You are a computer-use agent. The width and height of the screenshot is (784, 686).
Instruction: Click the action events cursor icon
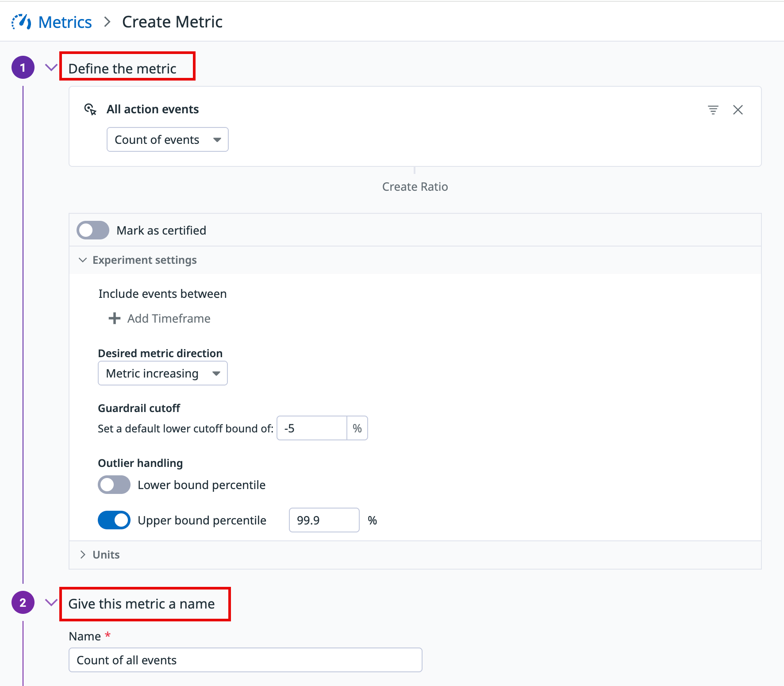coord(90,109)
